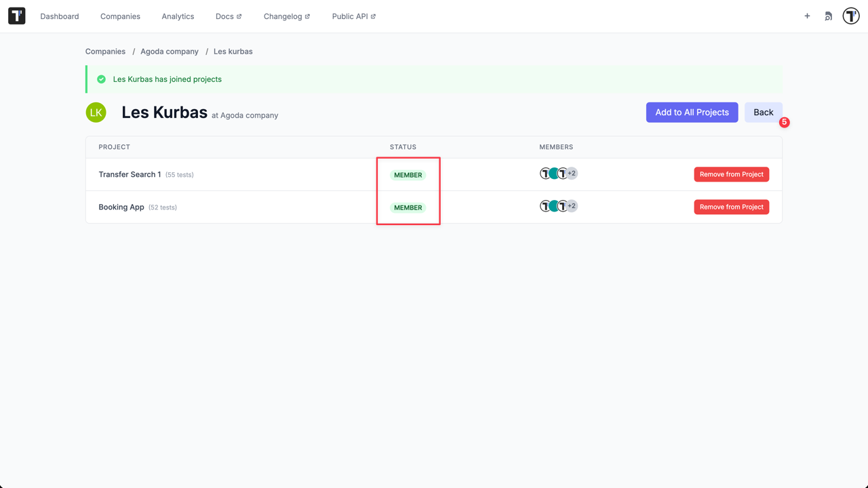Click the first member avatar on Booking App row

[545, 205]
